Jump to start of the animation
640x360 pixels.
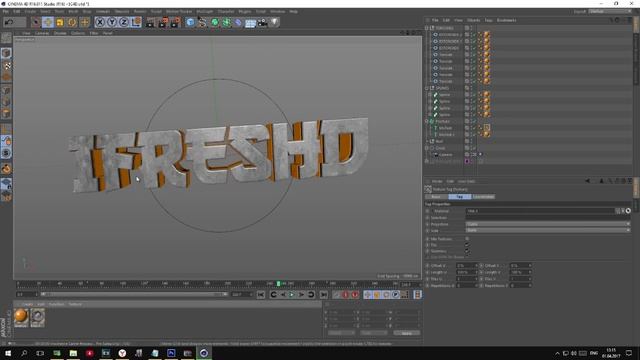click(261, 294)
